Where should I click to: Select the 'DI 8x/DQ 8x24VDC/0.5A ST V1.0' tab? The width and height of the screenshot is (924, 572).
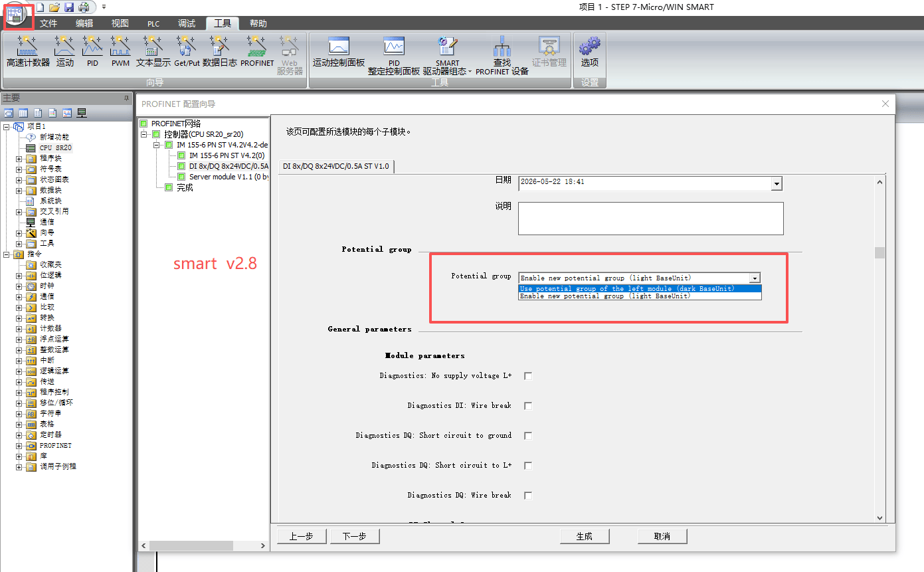click(336, 166)
